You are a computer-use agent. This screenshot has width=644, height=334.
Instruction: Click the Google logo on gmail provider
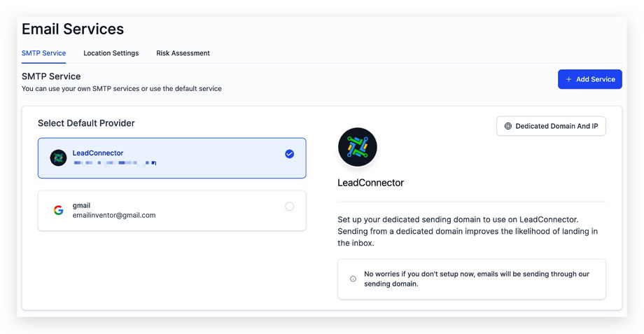58,210
